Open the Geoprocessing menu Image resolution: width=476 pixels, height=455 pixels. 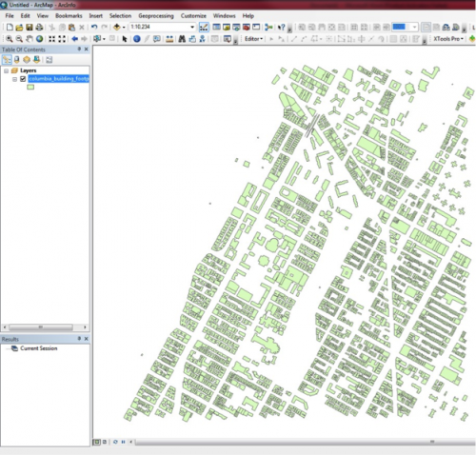click(x=156, y=15)
